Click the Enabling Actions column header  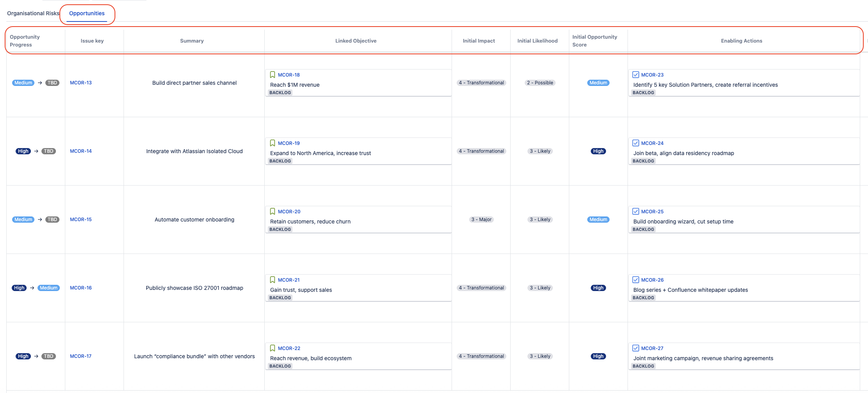(x=742, y=41)
